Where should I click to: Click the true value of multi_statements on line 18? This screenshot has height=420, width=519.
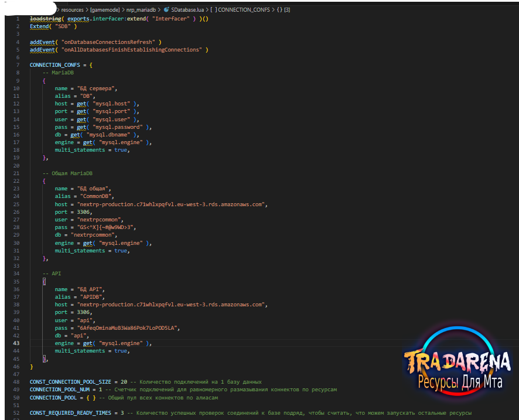click(121, 150)
